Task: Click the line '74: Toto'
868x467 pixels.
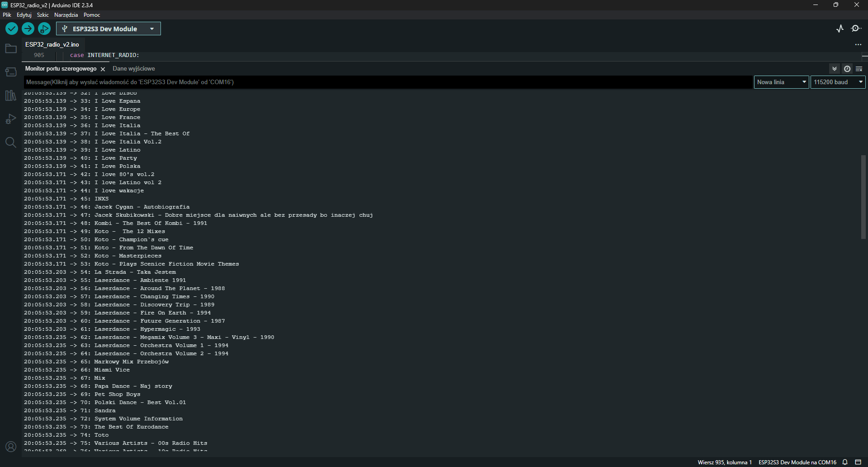Action: pyautogui.click(x=66, y=435)
